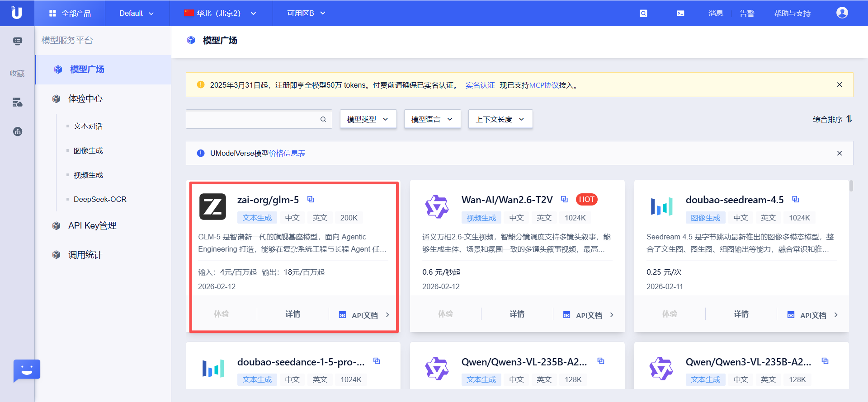Click the 模型服务平台 sidebar title
This screenshot has height=402, width=868.
tap(67, 40)
